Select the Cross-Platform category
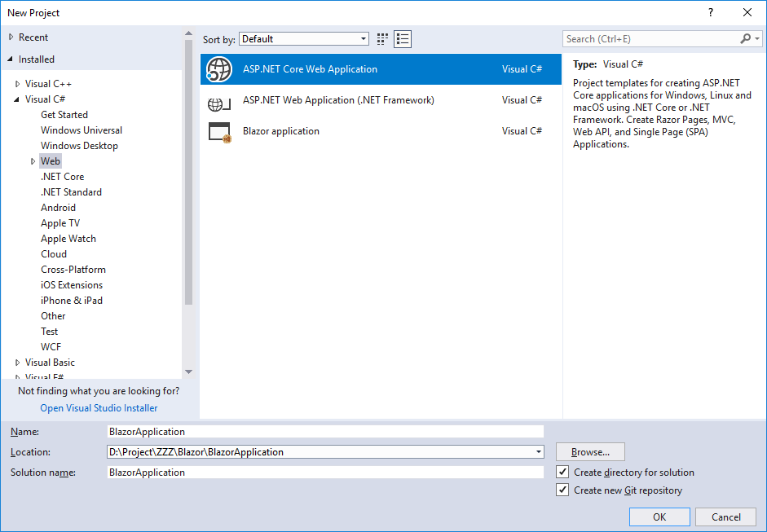Viewport: 767px width, 532px height. click(x=73, y=270)
